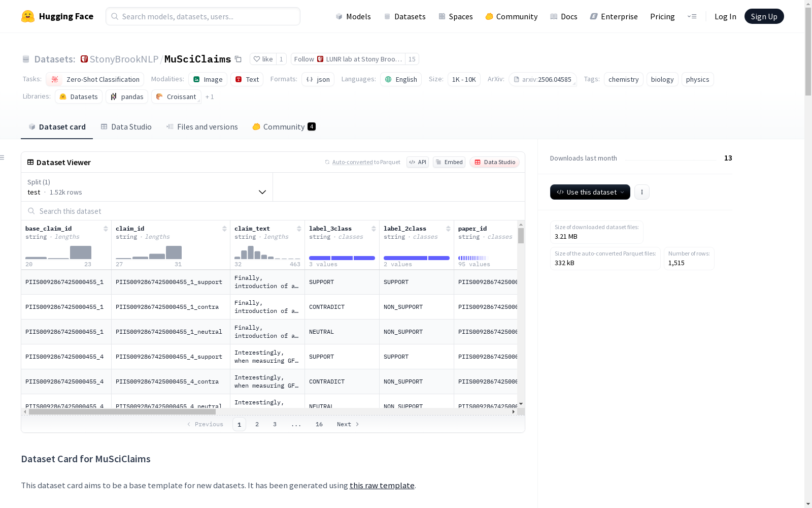
Task: Open the arxiv:2506.04585 paper tag
Action: tap(543, 79)
